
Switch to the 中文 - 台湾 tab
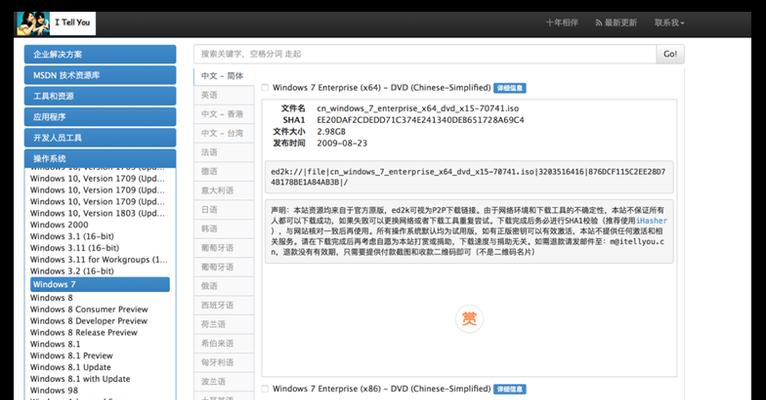coord(224,133)
